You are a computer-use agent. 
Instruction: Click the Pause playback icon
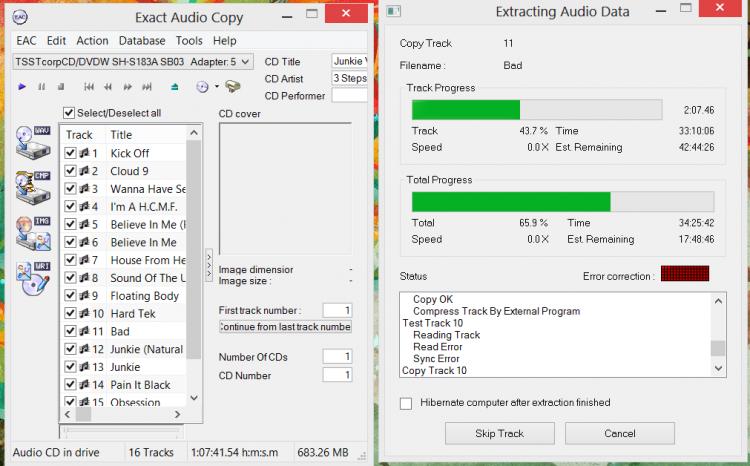click(x=42, y=87)
